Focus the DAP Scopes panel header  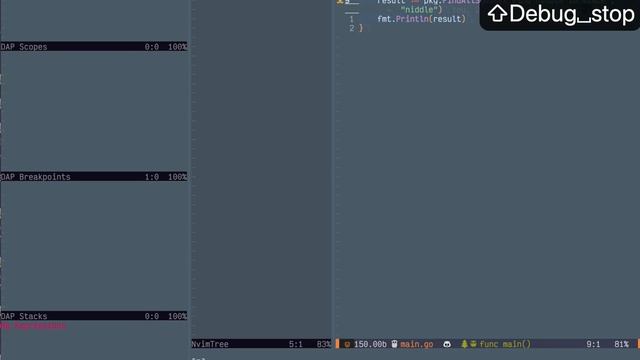[24, 47]
